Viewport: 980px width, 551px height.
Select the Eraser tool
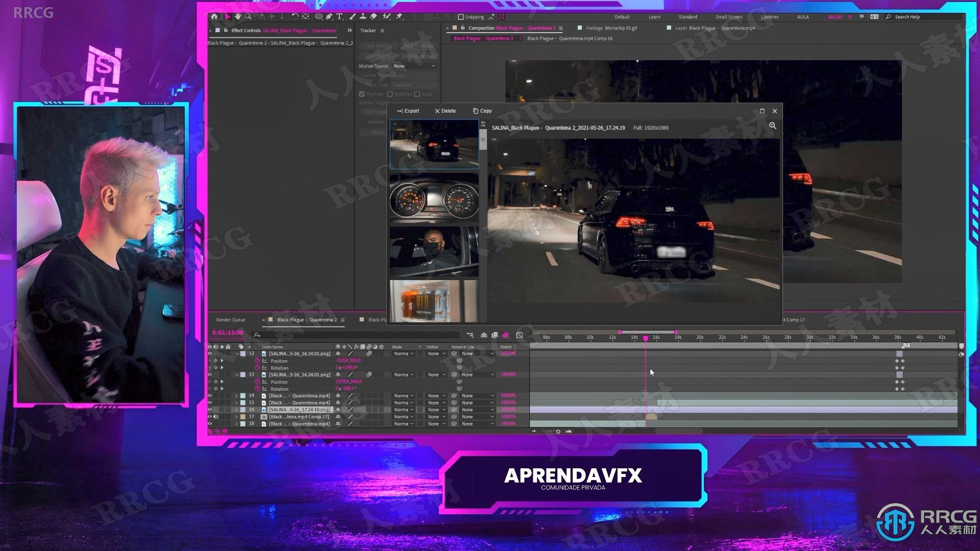tap(374, 16)
